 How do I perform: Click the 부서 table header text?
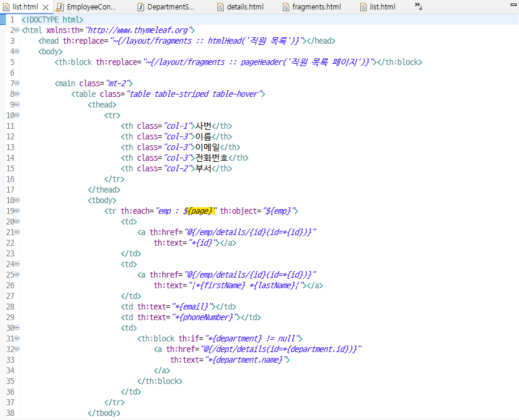point(203,168)
